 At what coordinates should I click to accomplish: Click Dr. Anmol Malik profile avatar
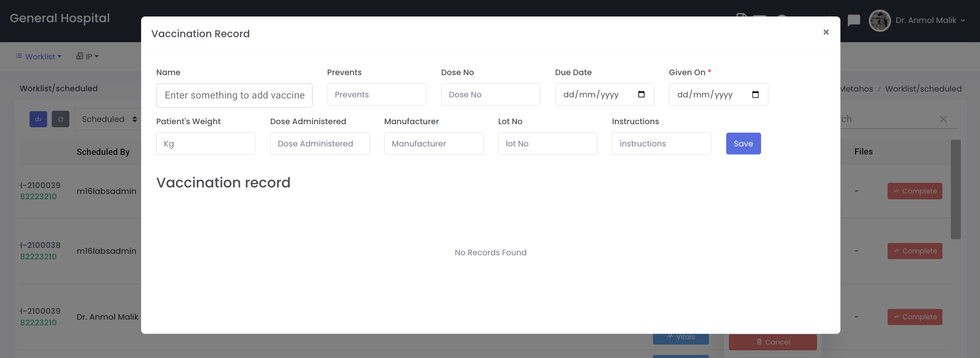tap(880, 20)
